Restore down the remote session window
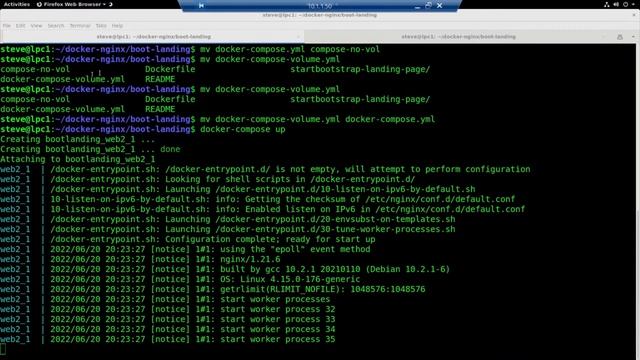640x360 pixels. point(428,6)
